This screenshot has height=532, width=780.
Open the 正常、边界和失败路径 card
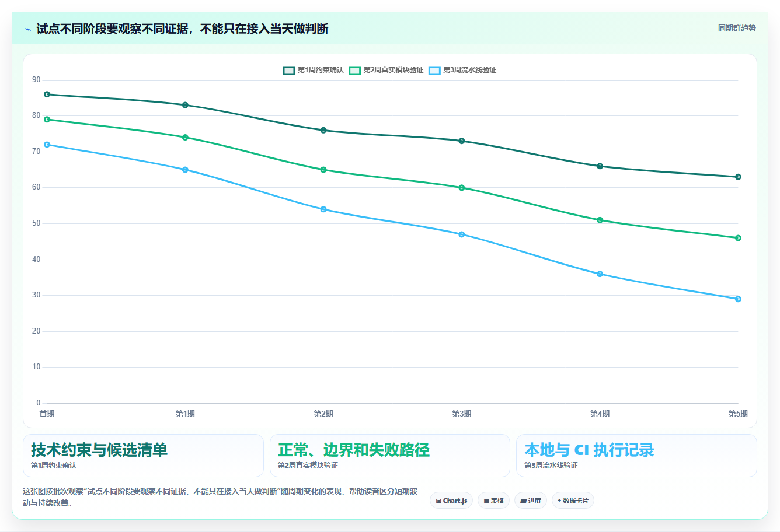click(x=390, y=456)
